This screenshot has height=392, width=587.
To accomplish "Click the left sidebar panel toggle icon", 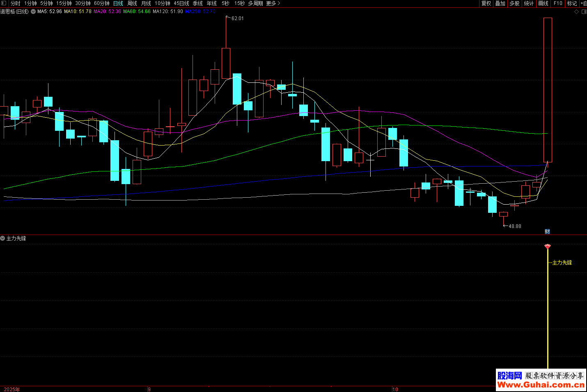I will click(x=4, y=3).
